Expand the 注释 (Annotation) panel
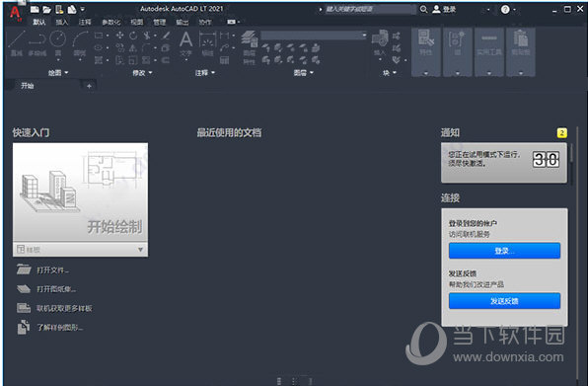The width and height of the screenshot is (588, 386). 205,73
